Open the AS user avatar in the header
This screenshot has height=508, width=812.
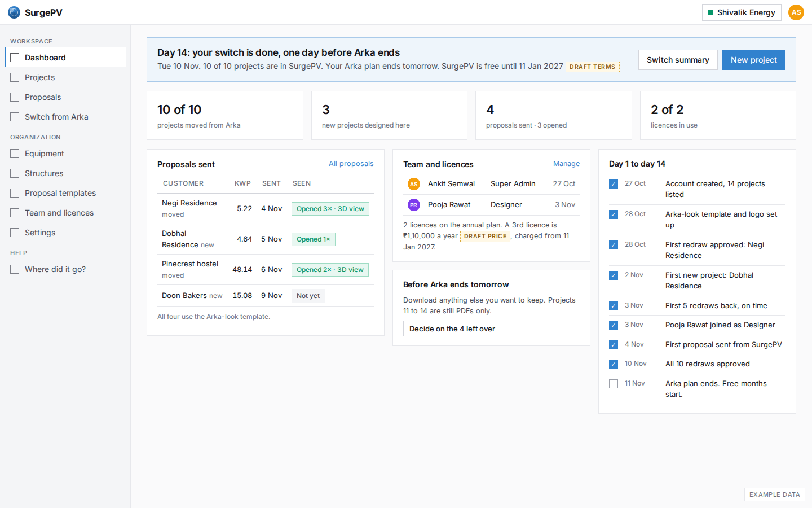coord(796,12)
